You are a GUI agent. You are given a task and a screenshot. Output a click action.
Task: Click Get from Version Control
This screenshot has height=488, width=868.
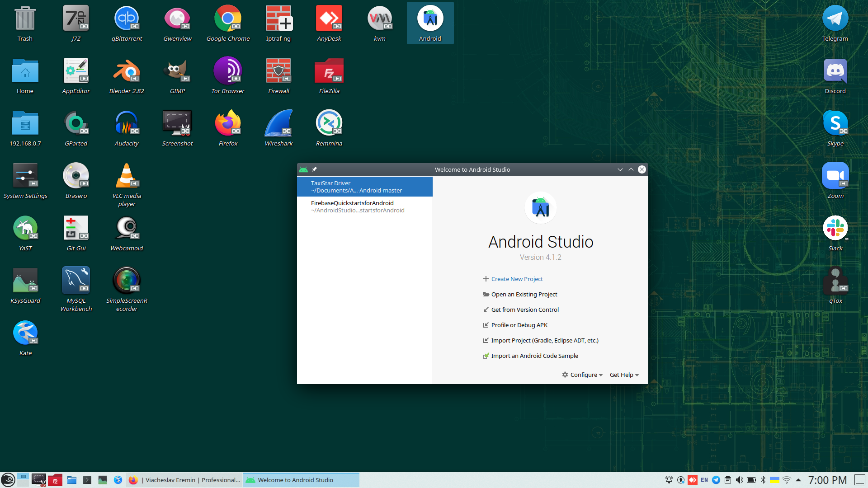(525, 310)
